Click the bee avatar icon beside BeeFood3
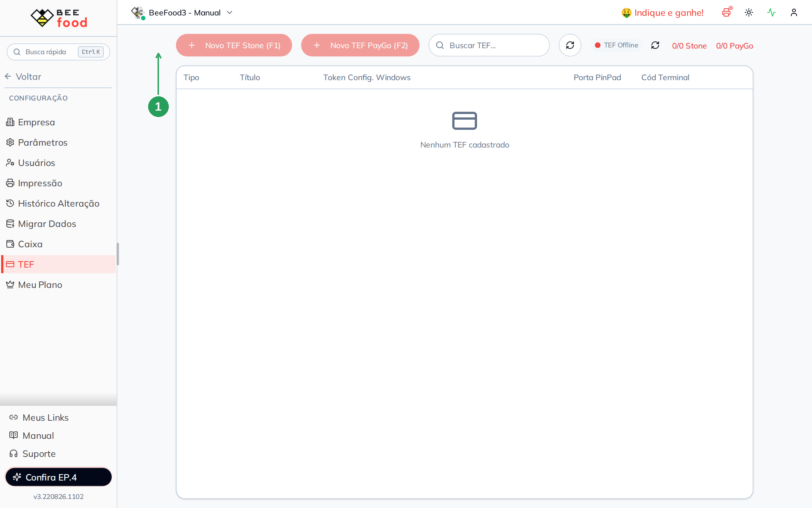Screen dimensions: 812x508 pyautogui.click(x=138, y=13)
